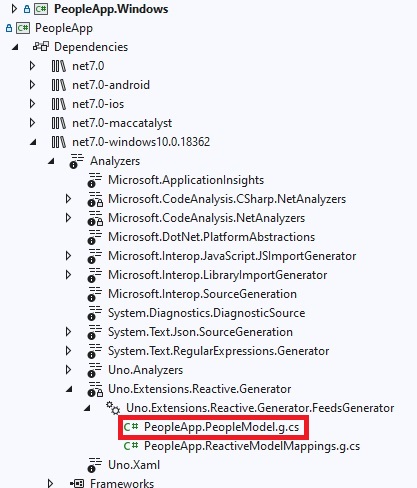The width and height of the screenshot is (417, 488).
Task: Click the Frameworks node icon
Action: (77, 483)
